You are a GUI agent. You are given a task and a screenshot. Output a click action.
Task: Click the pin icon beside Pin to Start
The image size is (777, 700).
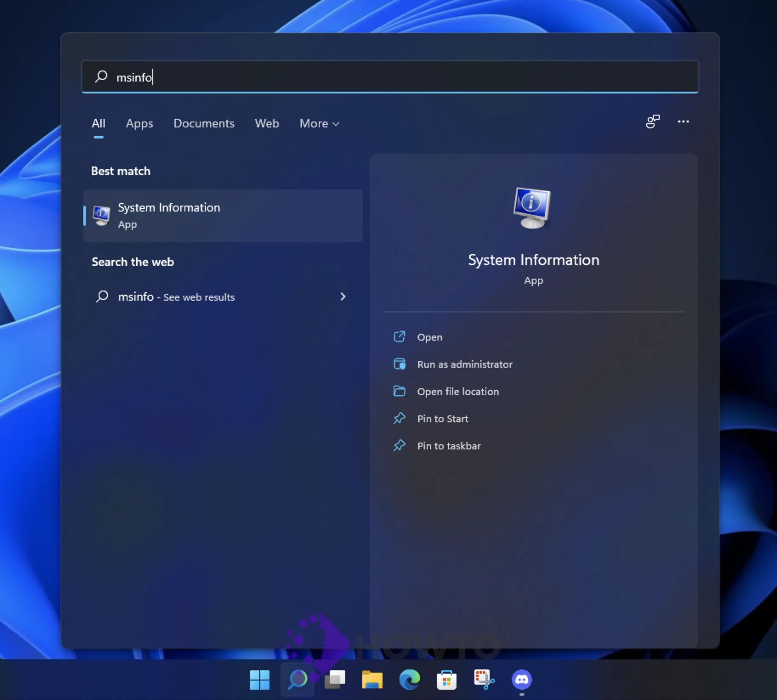pos(399,418)
